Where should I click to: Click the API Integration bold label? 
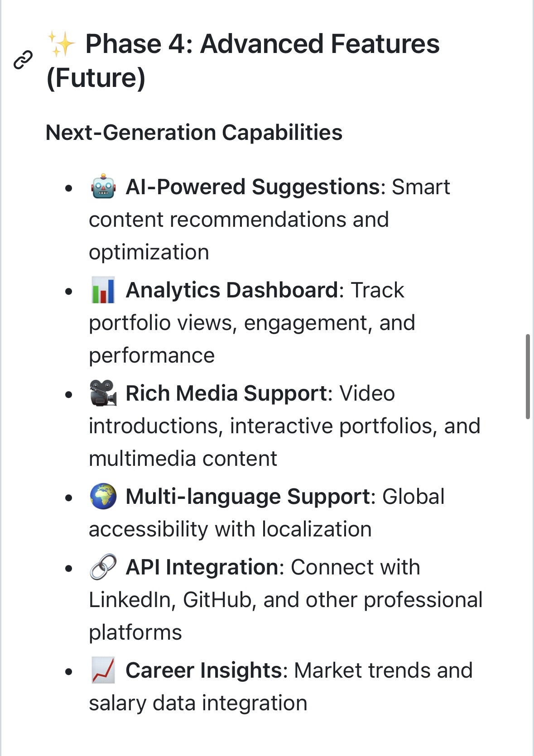click(x=202, y=567)
